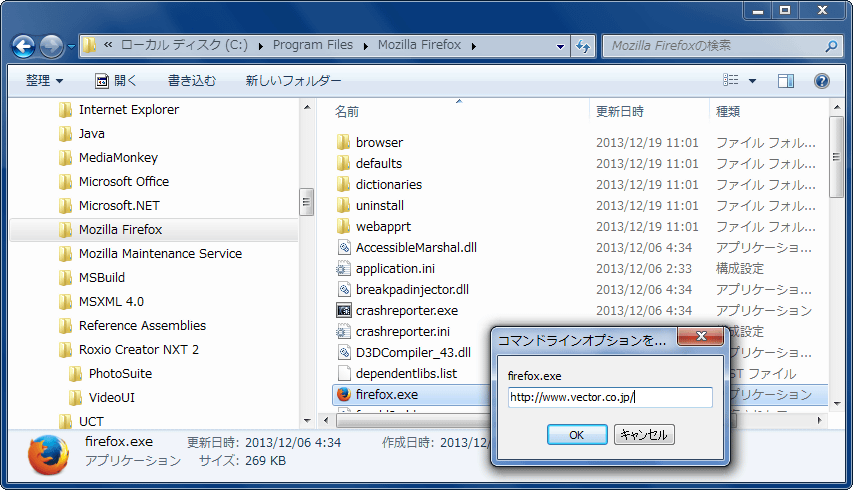This screenshot has width=853, height=490.
Task: Click file list horizontal scrollbar left arrow
Action: tap(326, 420)
